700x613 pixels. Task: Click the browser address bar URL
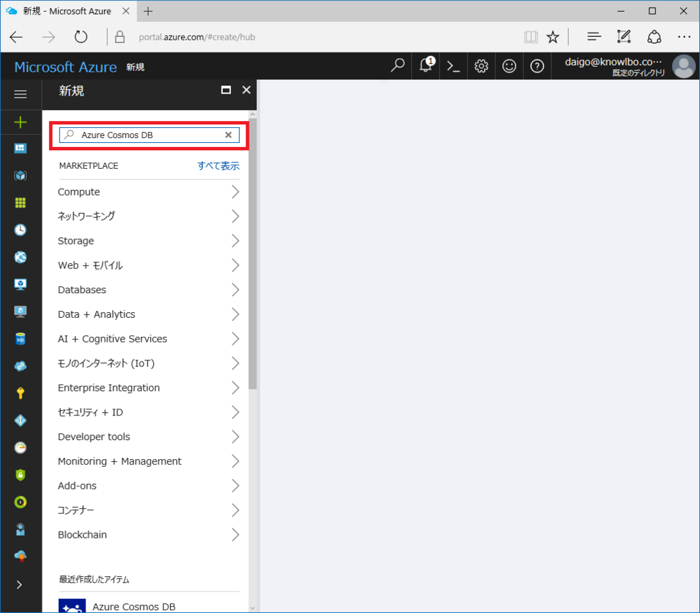197,37
